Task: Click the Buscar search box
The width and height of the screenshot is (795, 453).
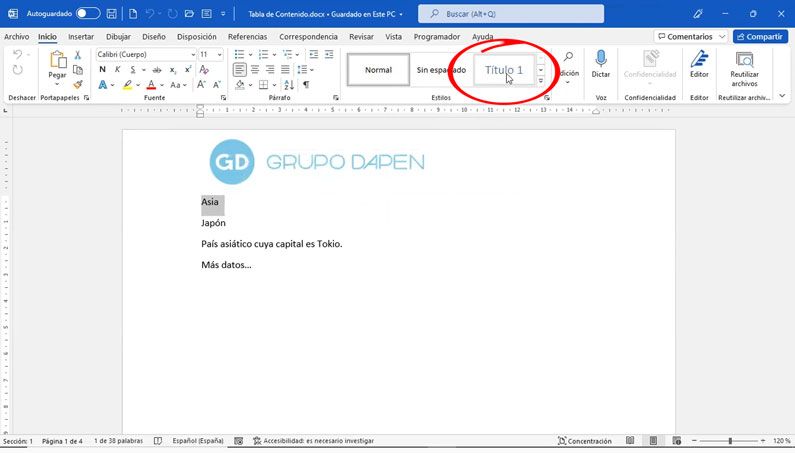Action: click(x=510, y=14)
